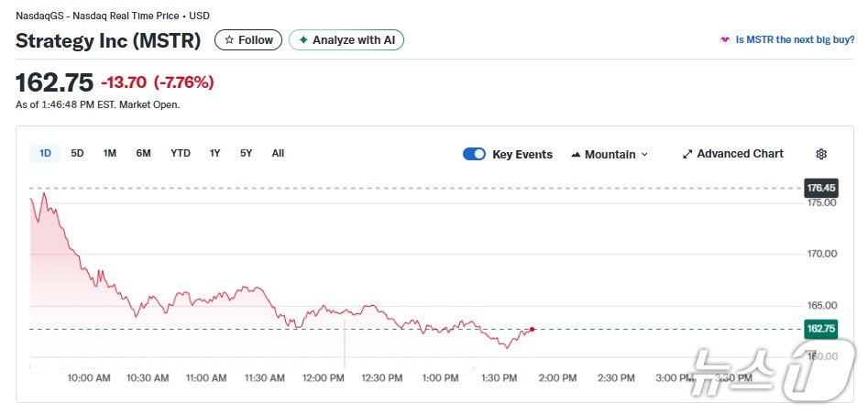Click the red last-price marker dot
Screen dimensions: 868x414
click(x=533, y=329)
